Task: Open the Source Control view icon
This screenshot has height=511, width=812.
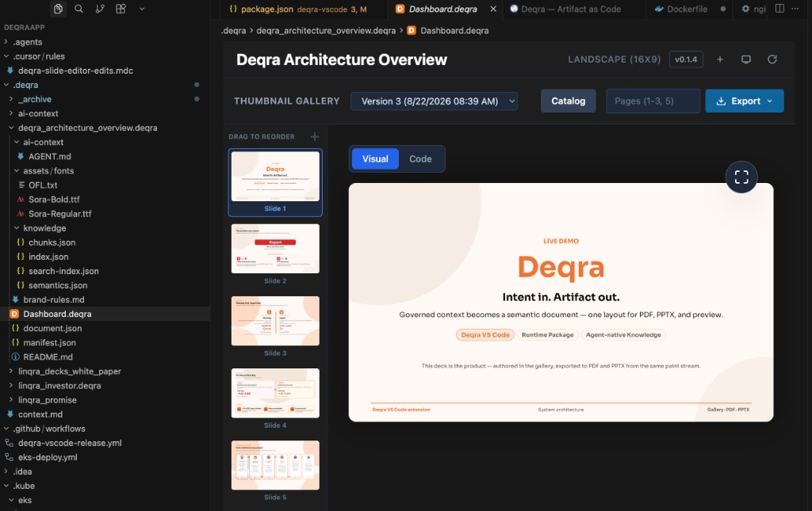Action: (100, 9)
